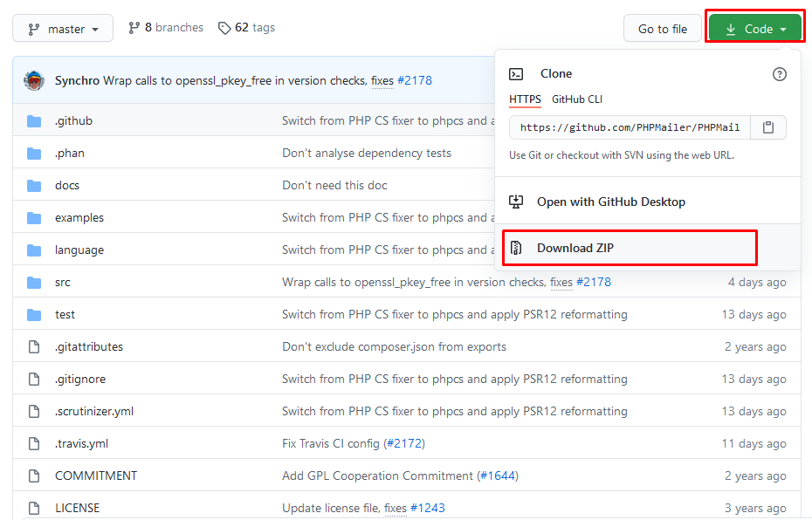The height and width of the screenshot is (520, 812).
Task: Open the language folder name
Action: (79, 250)
